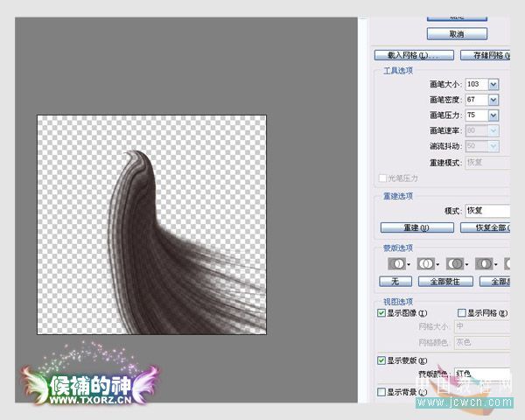Select the Replace Selection mask icon
The height and width of the screenshot is (420, 525).
[x=396, y=264]
